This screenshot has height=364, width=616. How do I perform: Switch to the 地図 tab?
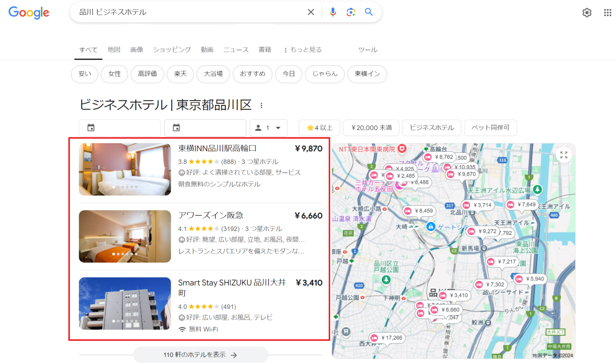click(114, 49)
